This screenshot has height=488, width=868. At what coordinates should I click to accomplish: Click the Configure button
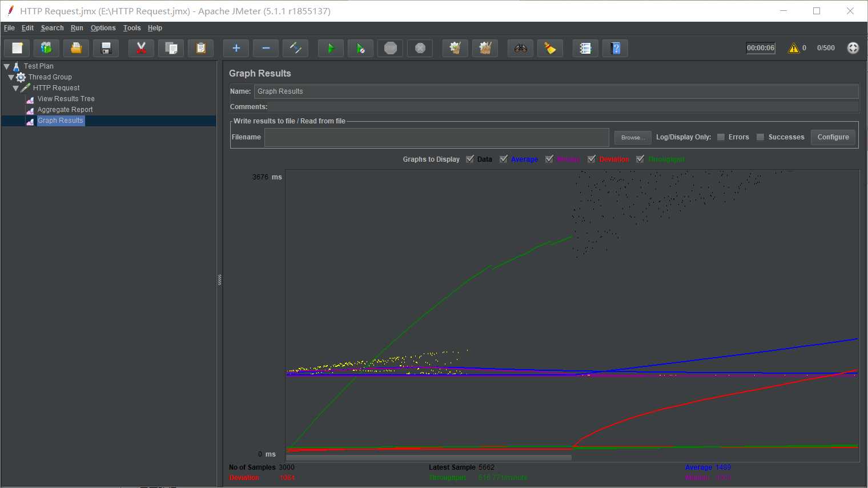point(833,137)
